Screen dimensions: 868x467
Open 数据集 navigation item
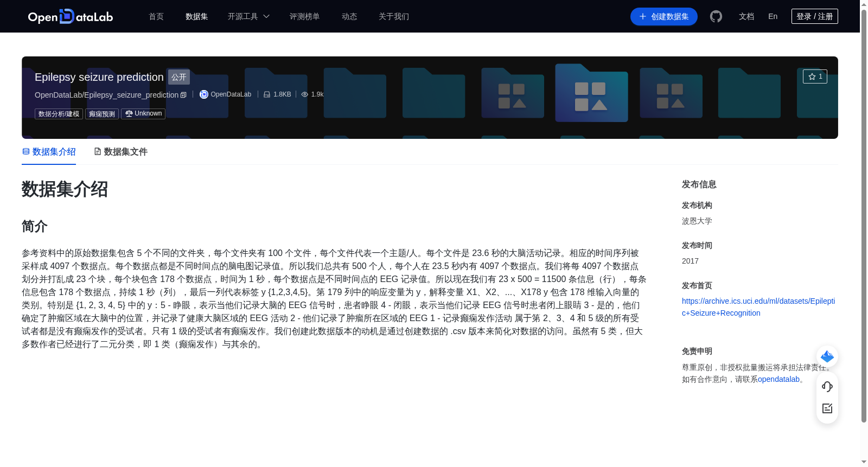pos(196,16)
